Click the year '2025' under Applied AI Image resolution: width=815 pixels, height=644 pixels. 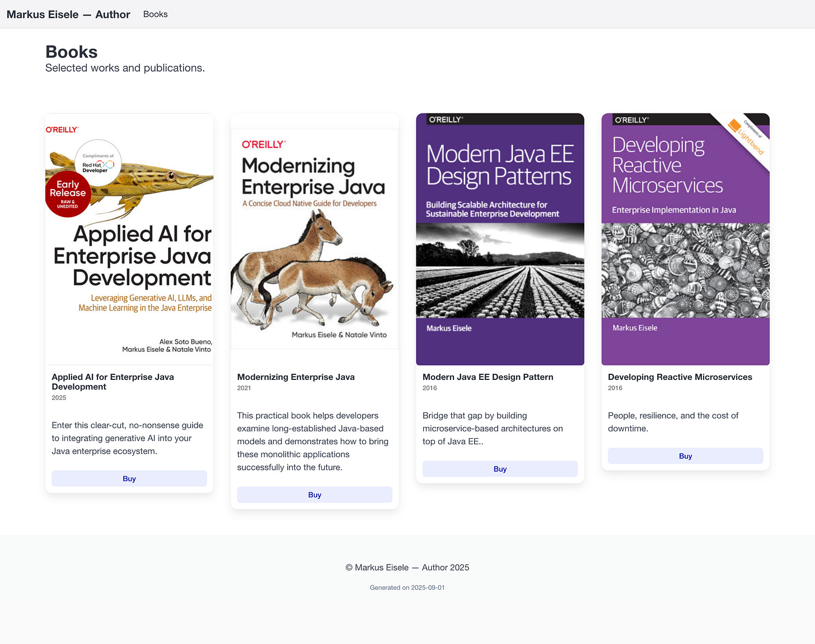pyautogui.click(x=59, y=398)
